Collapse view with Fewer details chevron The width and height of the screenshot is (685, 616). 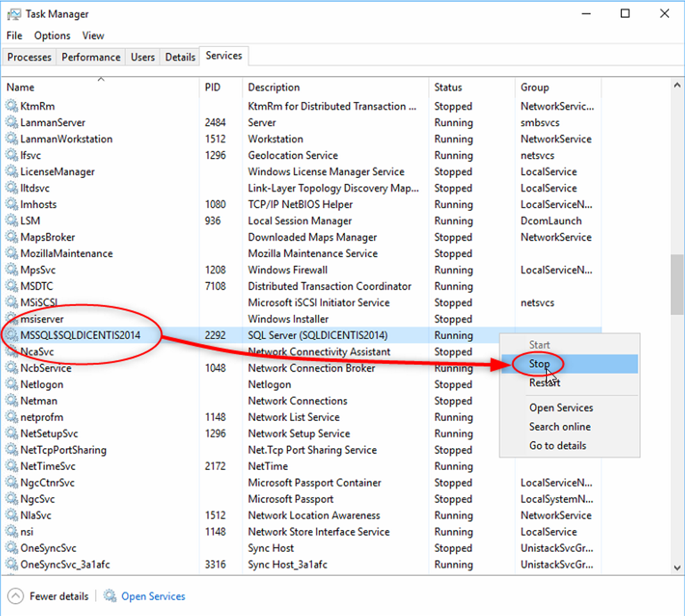coord(15,596)
